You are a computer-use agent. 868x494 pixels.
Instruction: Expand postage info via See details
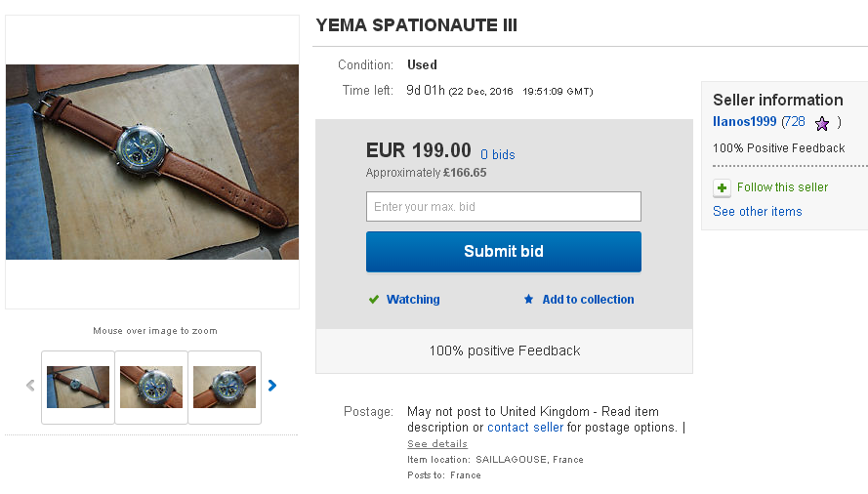click(x=437, y=443)
